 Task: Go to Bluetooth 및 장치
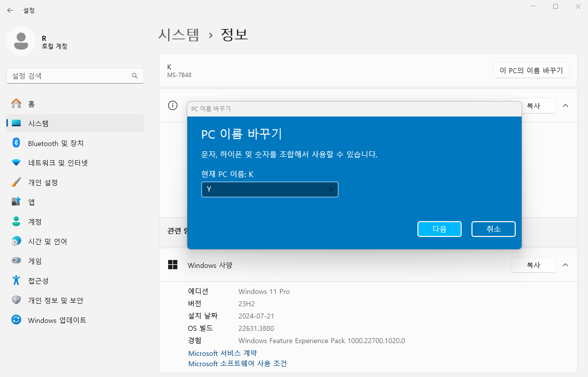tap(75, 143)
